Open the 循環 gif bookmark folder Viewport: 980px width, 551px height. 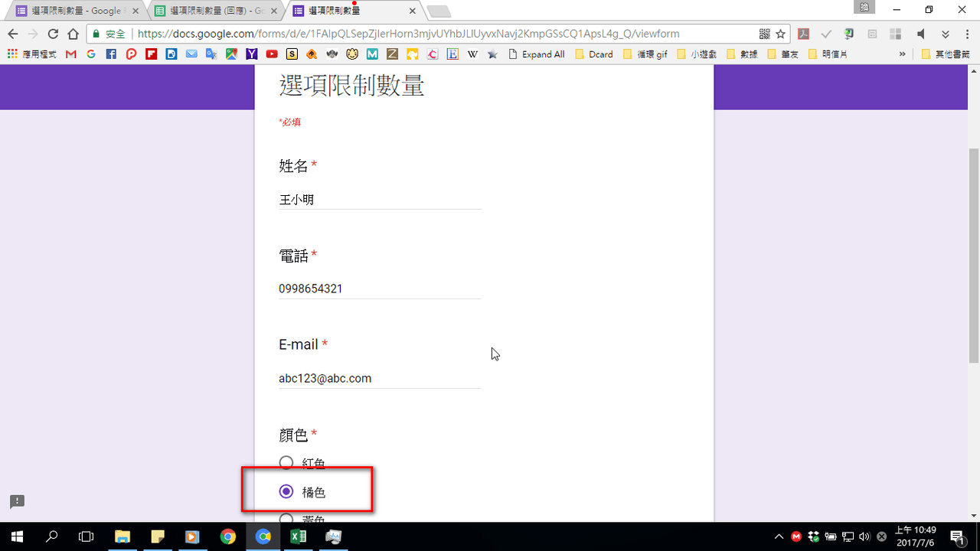tap(645, 54)
